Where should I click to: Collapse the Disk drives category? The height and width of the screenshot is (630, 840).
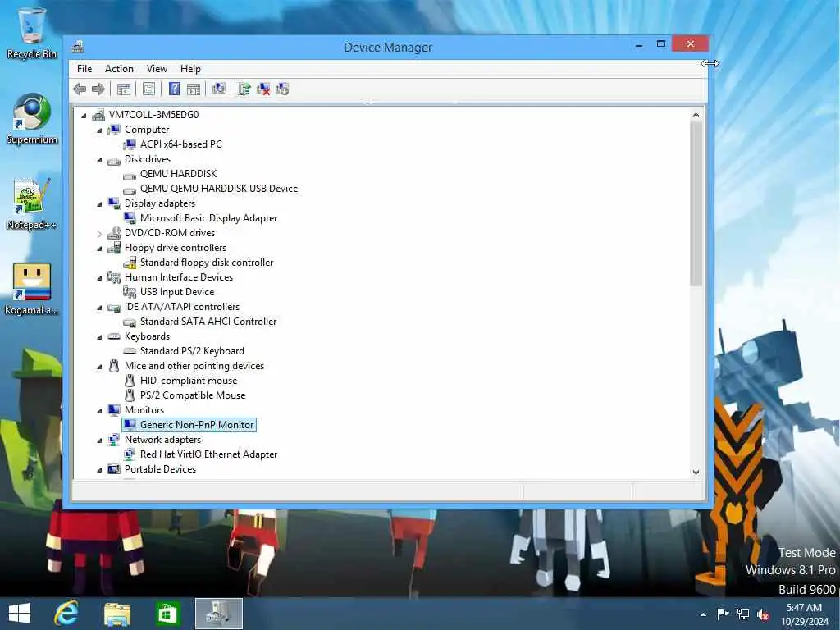[x=99, y=160]
